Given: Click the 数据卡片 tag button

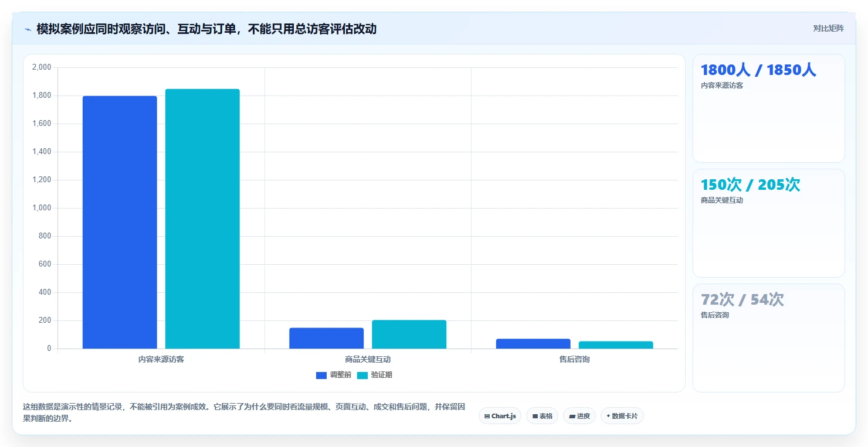Looking at the screenshot, I should pos(622,416).
